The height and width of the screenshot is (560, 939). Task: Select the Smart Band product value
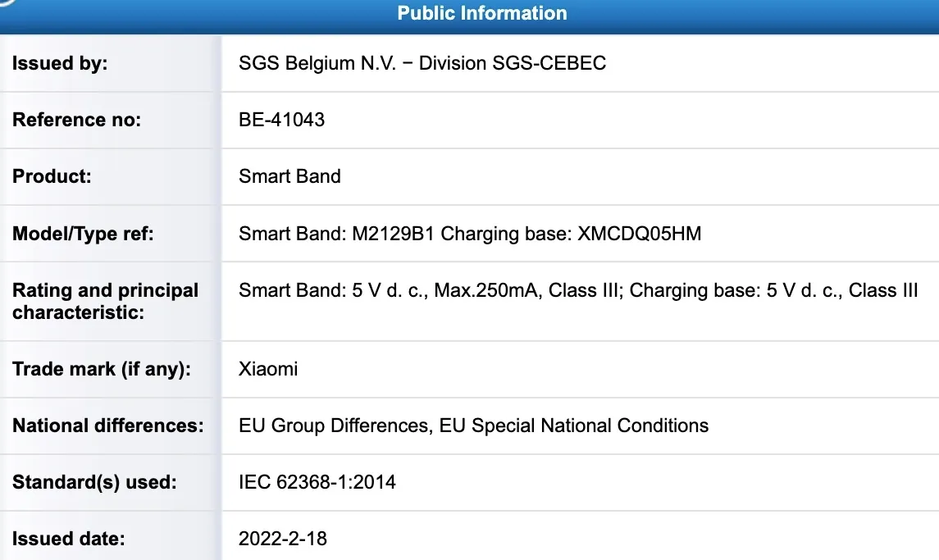(289, 176)
